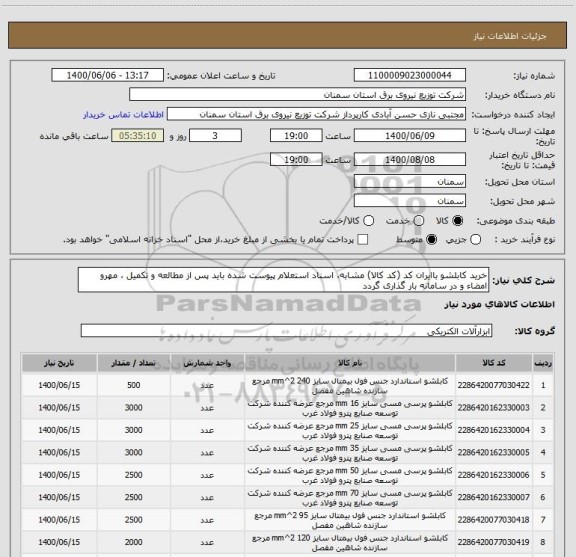
Task: Click the need number field 1100009023000044
Action: pyautogui.click(x=410, y=75)
